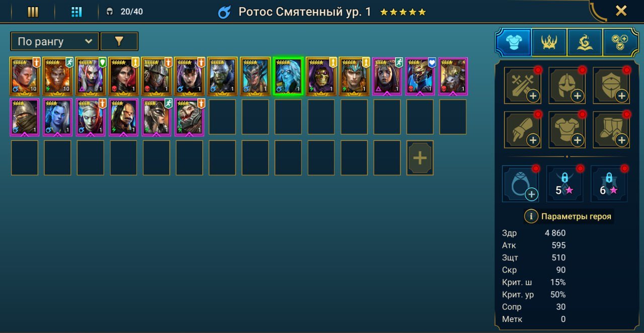Select the first red-haired hero level 10
The height and width of the screenshot is (333, 644).
[x=24, y=76]
